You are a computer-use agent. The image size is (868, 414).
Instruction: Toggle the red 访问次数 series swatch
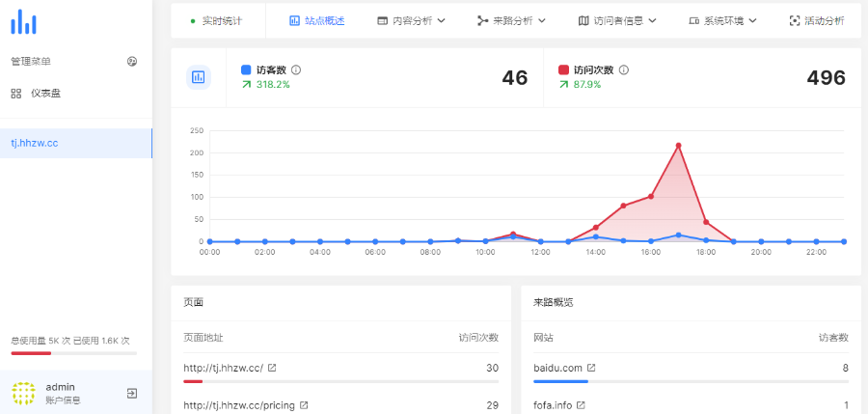click(563, 69)
